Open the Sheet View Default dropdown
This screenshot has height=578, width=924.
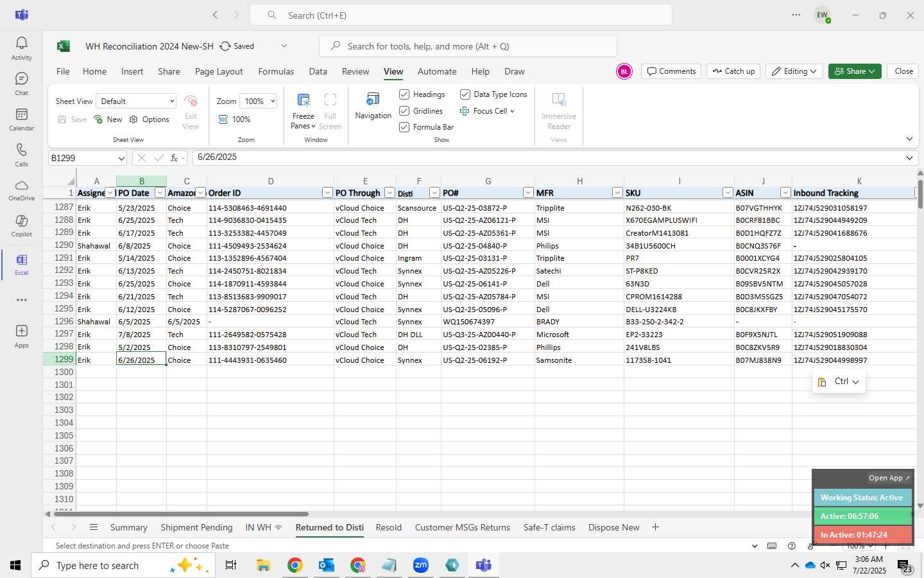coord(136,101)
